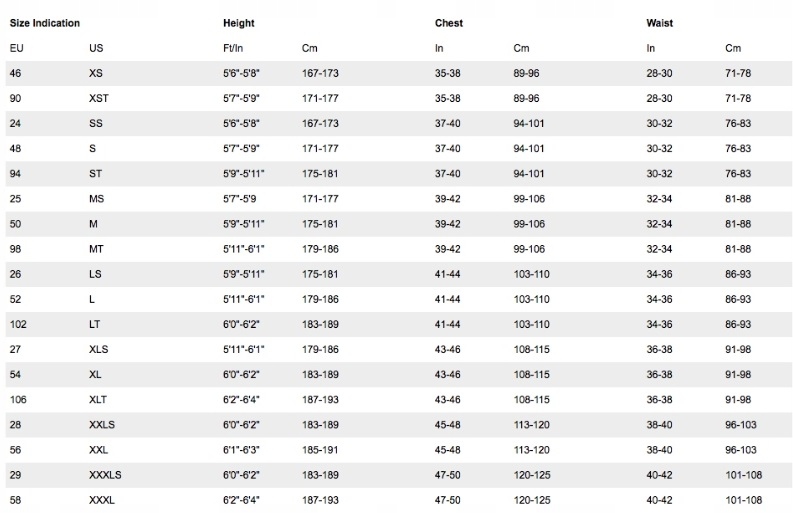Select the 185-191 cm height cell

[x=320, y=449]
